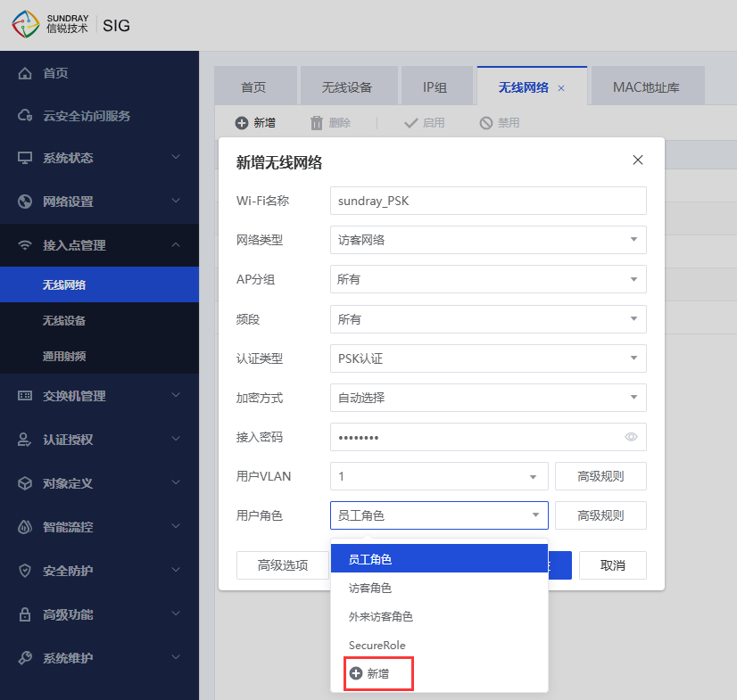Expand the 认证授权 chevron
Viewport: 737px width, 700px height.
176,439
